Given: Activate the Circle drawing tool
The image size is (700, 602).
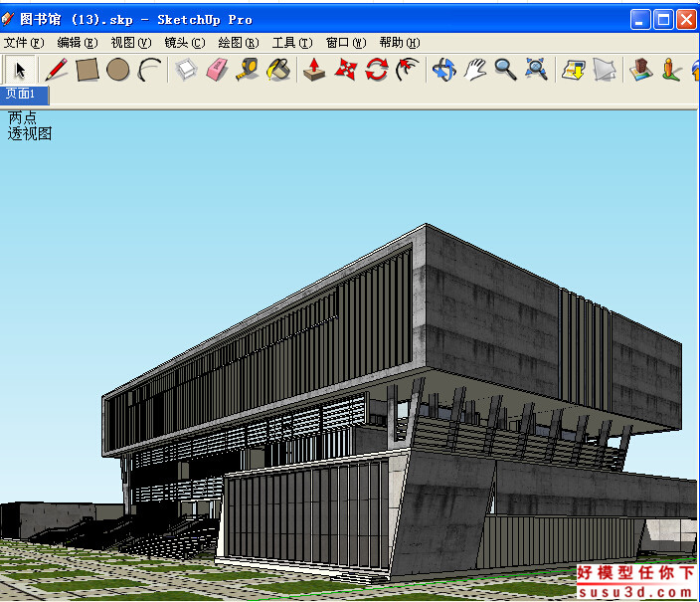Looking at the screenshot, I should coord(118,70).
